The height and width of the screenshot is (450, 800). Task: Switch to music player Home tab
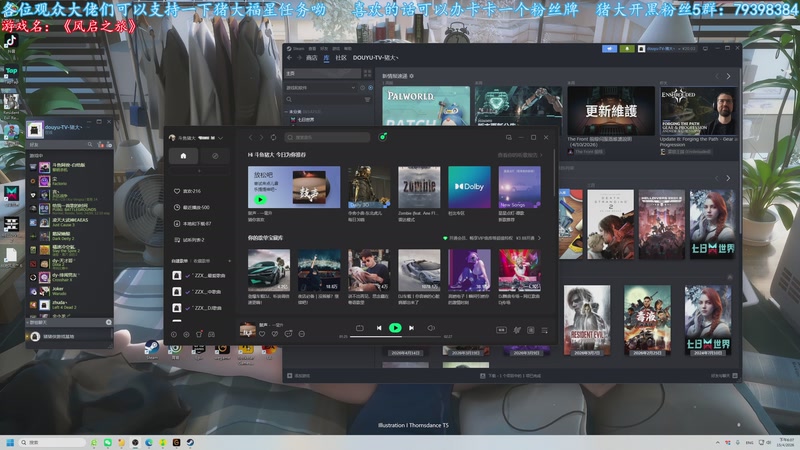183,156
